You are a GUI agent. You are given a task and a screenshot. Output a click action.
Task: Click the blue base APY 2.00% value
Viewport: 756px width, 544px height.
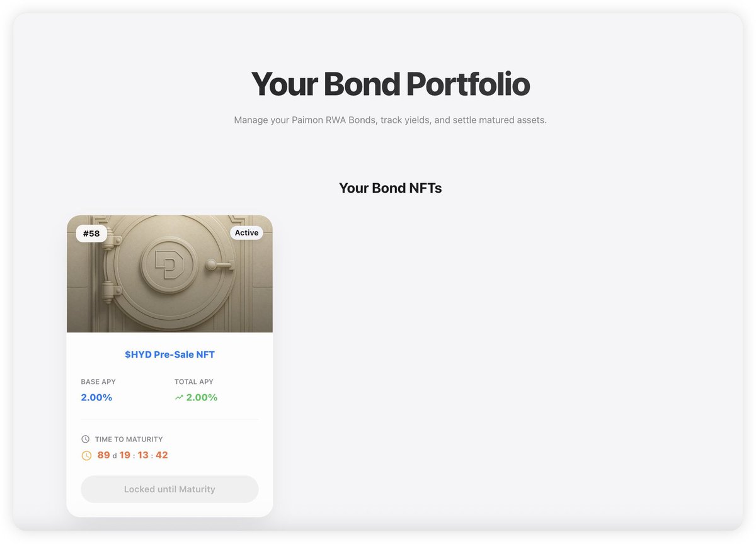point(96,397)
